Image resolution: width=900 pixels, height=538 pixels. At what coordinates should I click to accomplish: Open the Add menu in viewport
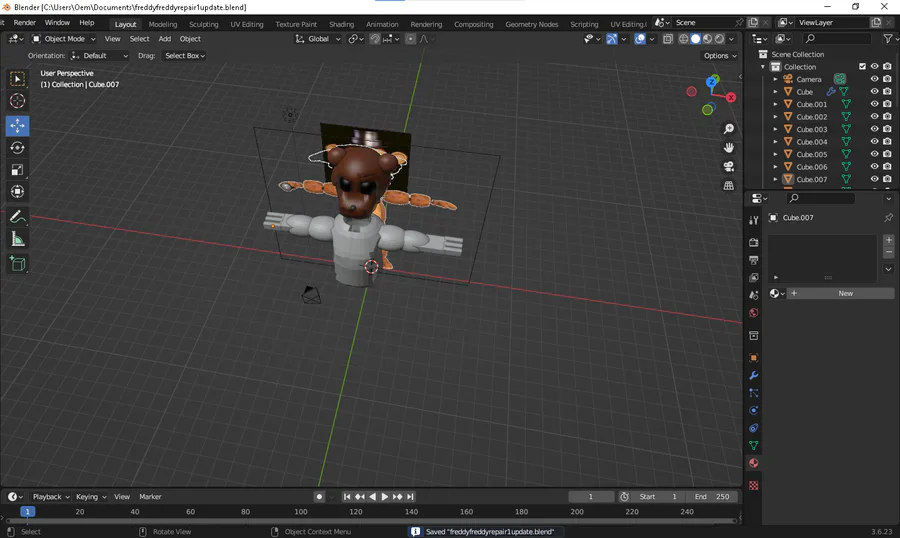click(165, 39)
